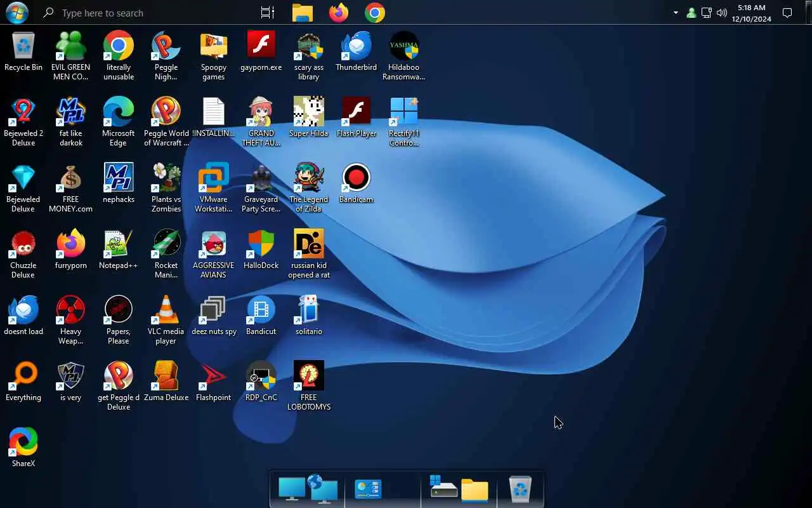Launch Firefox from the taskbar
Screen dimensions: 812x508
point(339,13)
